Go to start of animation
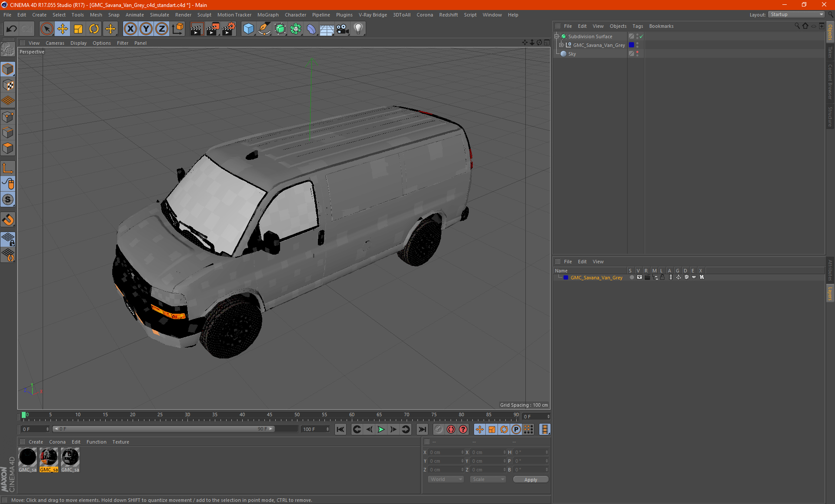 (x=341, y=429)
